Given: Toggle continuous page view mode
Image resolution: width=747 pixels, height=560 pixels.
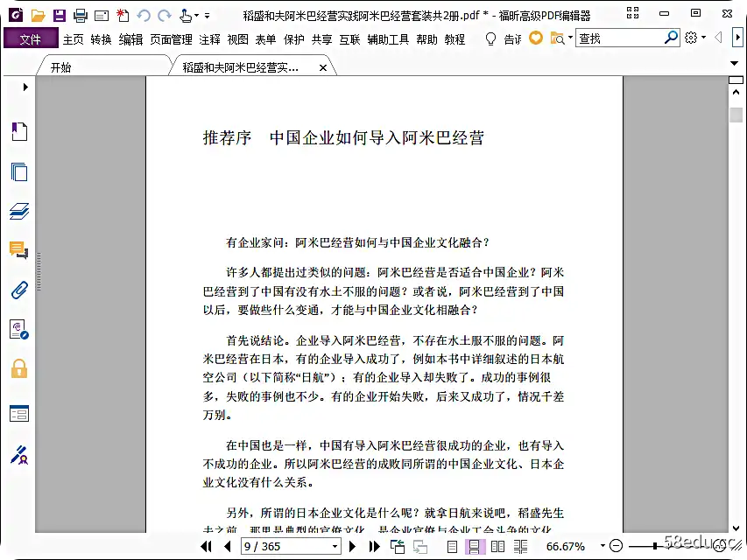Looking at the screenshot, I should point(475,546).
